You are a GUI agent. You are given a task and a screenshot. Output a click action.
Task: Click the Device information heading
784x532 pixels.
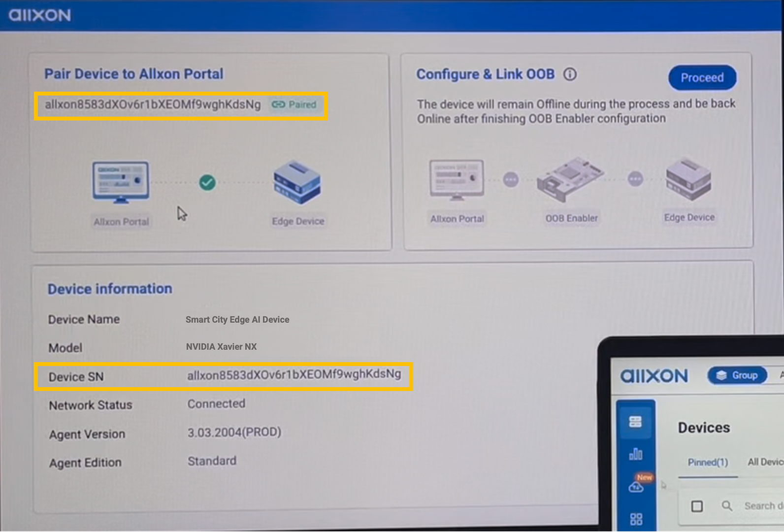coord(110,289)
